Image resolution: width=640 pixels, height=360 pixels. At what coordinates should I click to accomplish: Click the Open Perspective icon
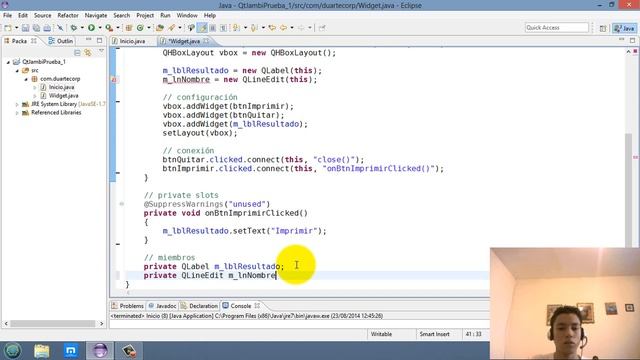click(603, 28)
